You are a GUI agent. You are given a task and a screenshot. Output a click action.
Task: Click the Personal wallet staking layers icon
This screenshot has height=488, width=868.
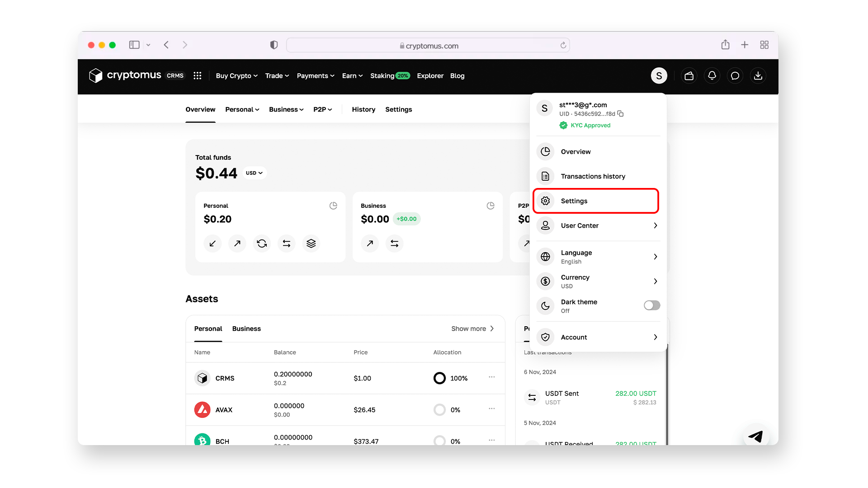[x=311, y=244]
